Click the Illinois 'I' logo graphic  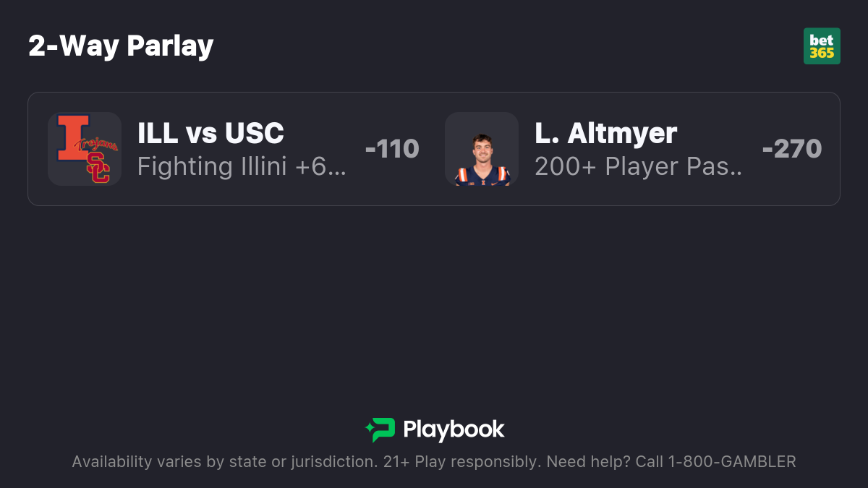point(73,137)
